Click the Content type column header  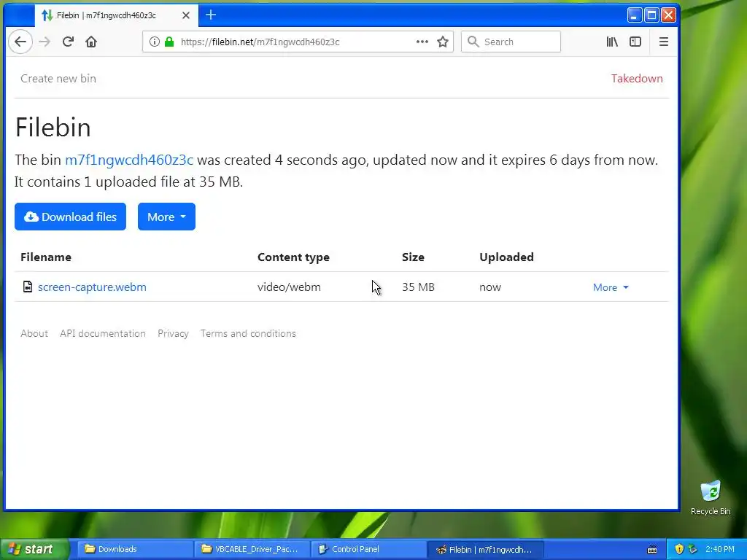click(293, 257)
